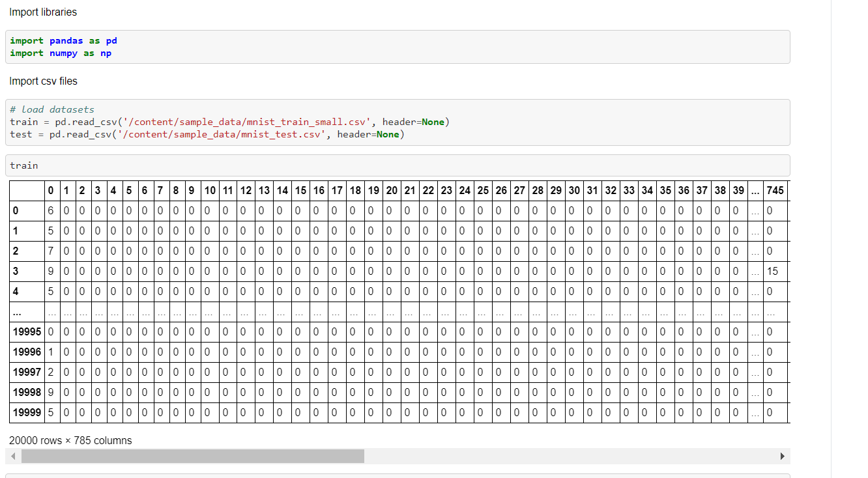Click the label value '9' in row 3
The image size is (868, 478).
pos(51,272)
